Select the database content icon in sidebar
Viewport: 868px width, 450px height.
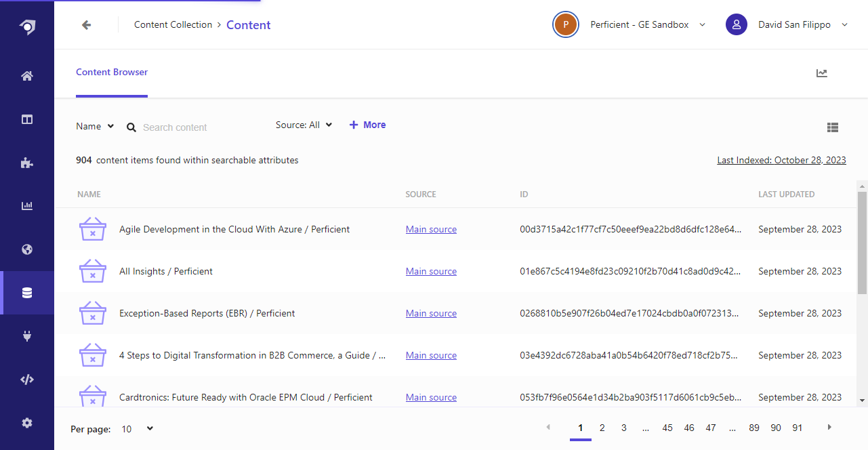point(26,292)
